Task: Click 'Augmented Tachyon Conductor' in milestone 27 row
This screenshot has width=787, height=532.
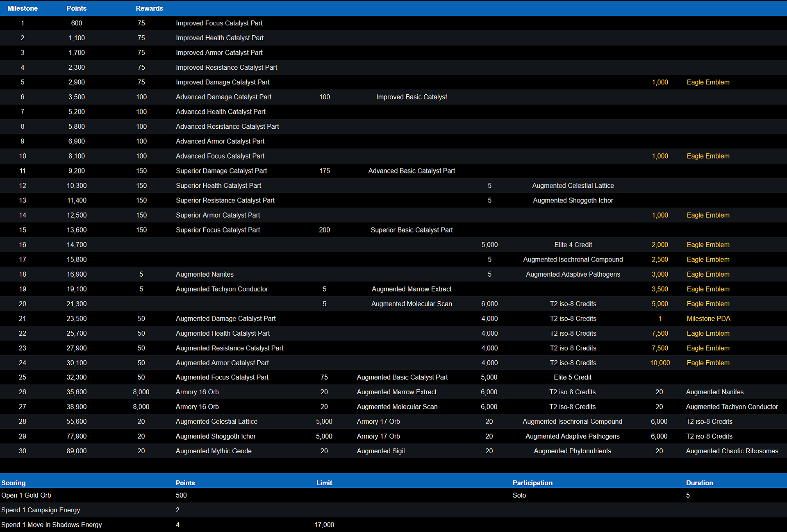Action: pyautogui.click(x=732, y=407)
